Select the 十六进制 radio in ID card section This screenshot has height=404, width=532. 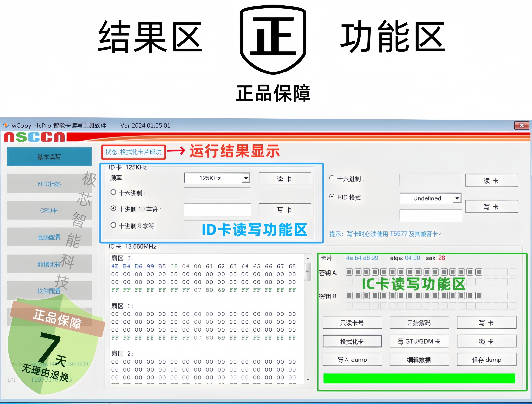113,192
